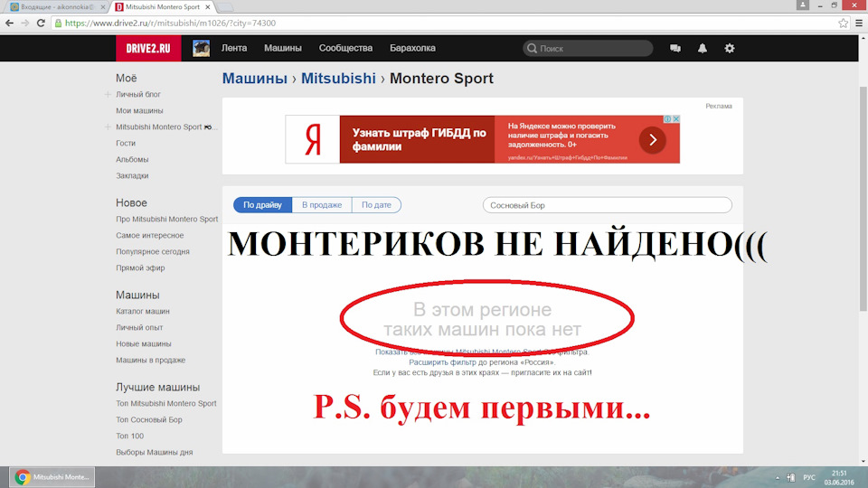Click the magnifier icon in search box
The image size is (868, 488).
coord(532,48)
